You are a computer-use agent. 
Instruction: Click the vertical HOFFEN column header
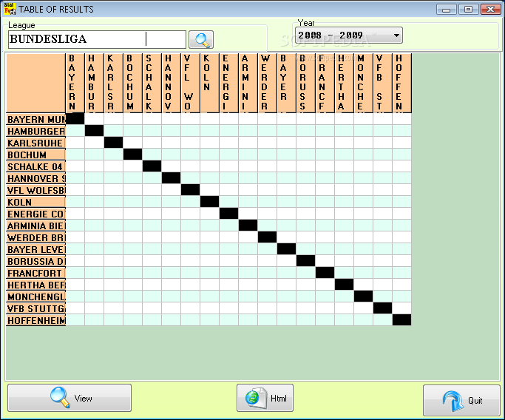401,83
